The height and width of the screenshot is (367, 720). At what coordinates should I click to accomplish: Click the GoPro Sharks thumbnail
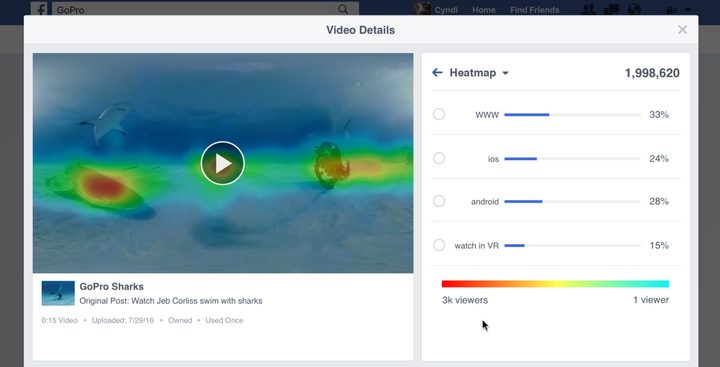tap(58, 293)
